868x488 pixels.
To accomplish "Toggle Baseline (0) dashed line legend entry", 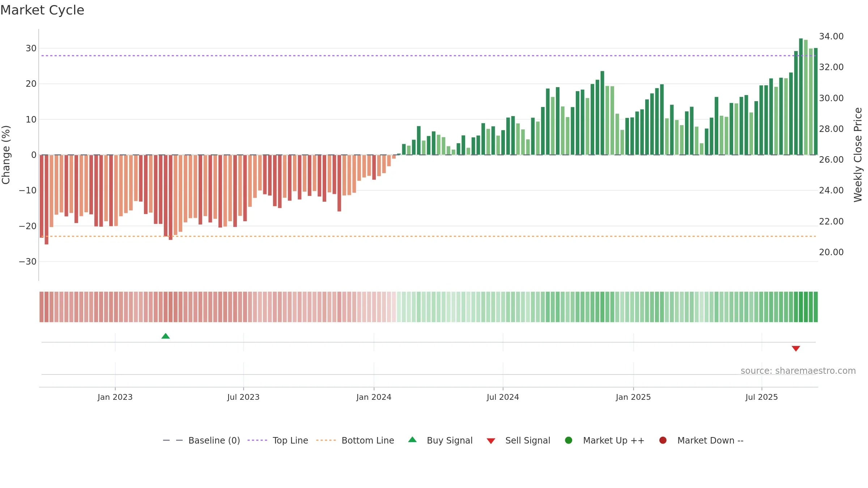I will (201, 440).
